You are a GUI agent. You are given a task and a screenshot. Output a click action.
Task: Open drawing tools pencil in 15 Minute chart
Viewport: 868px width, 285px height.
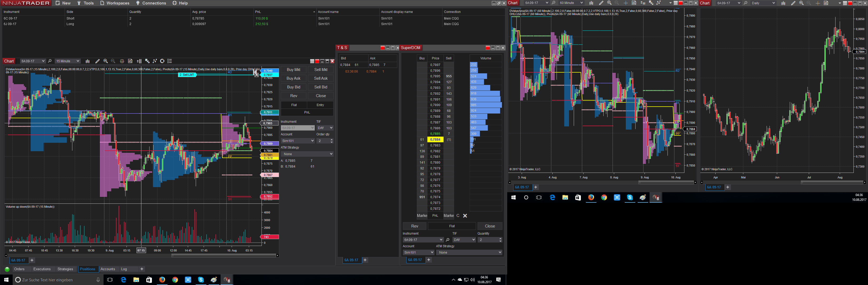click(x=97, y=61)
